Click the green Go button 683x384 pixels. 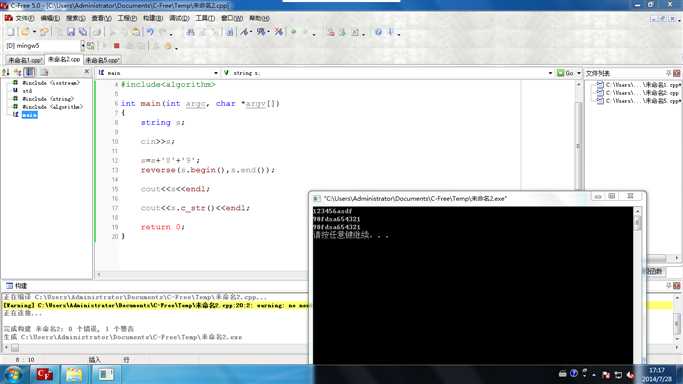[x=565, y=73]
